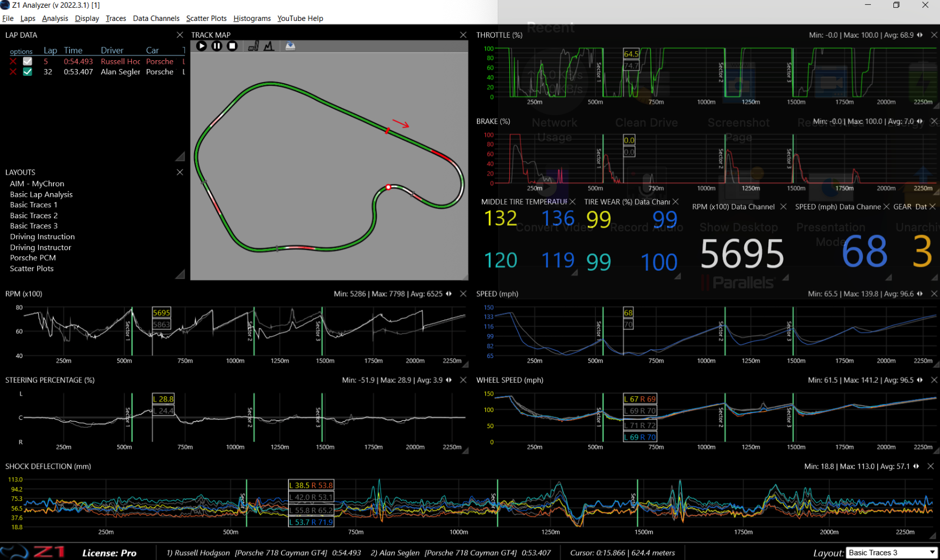
Task: Close the Layouts panel
Action: [180, 172]
